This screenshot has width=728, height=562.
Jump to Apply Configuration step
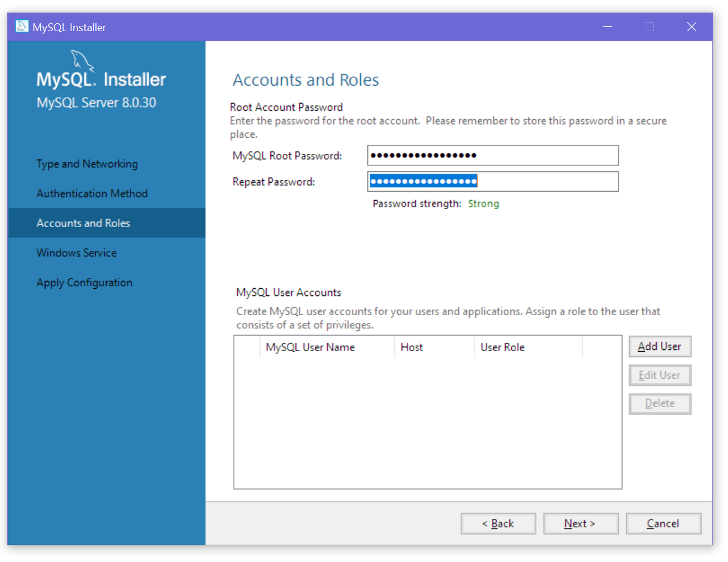[84, 283]
